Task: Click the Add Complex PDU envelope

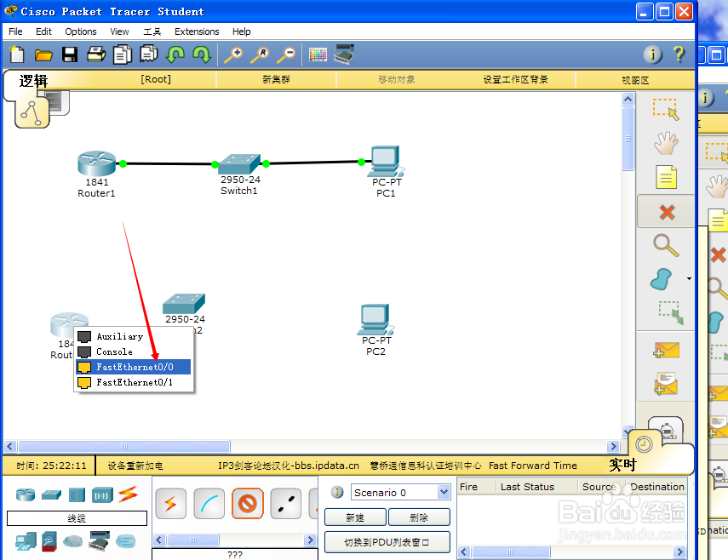Action: point(666,384)
